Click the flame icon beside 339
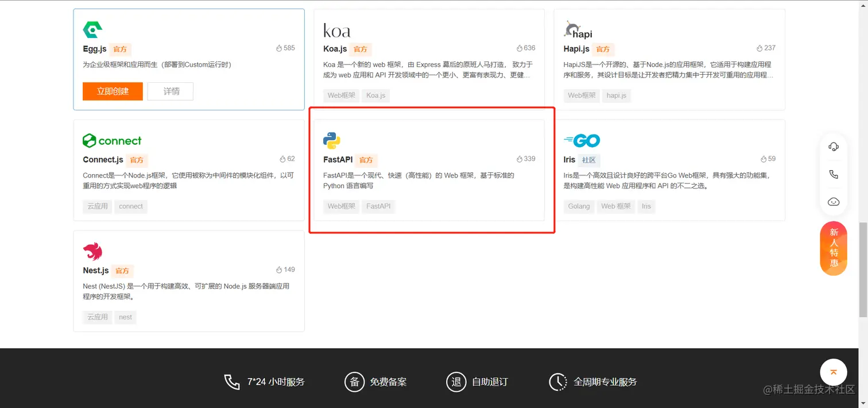Screen dimensions: 868x408 click(x=519, y=159)
